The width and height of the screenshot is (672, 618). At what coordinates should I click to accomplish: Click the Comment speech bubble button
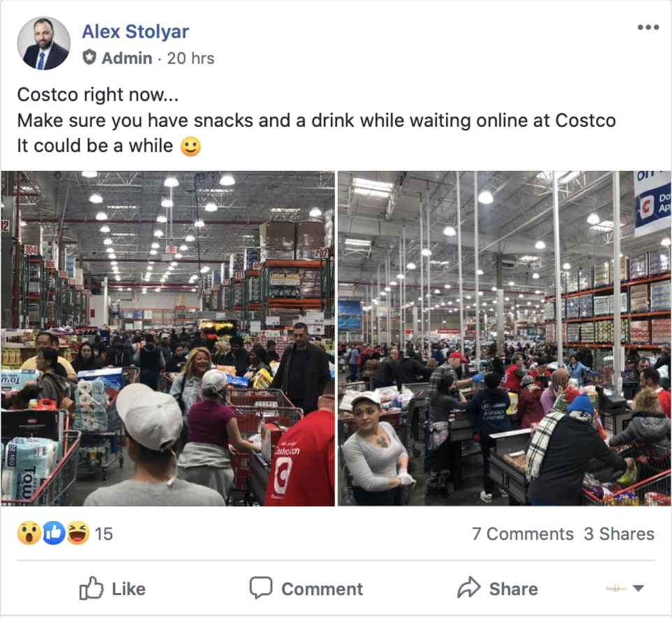tap(307, 589)
